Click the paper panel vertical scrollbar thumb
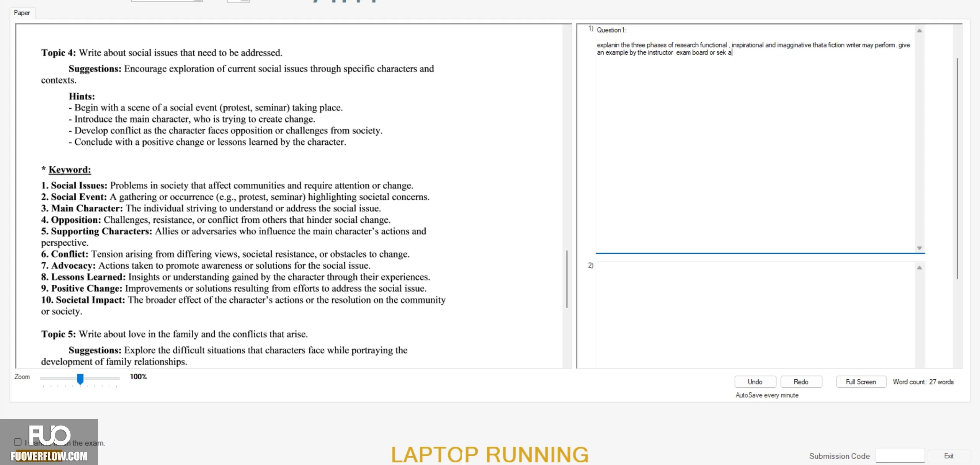The image size is (980, 465). pyautogui.click(x=567, y=279)
